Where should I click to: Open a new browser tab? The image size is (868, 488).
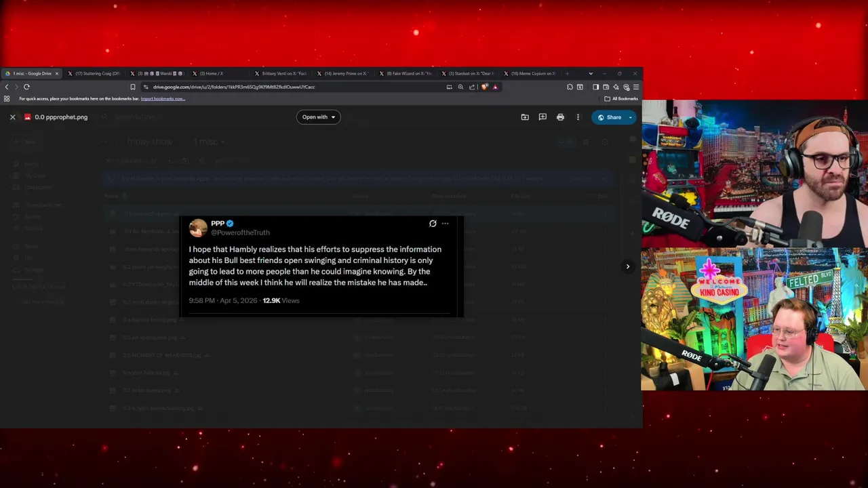(x=568, y=73)
